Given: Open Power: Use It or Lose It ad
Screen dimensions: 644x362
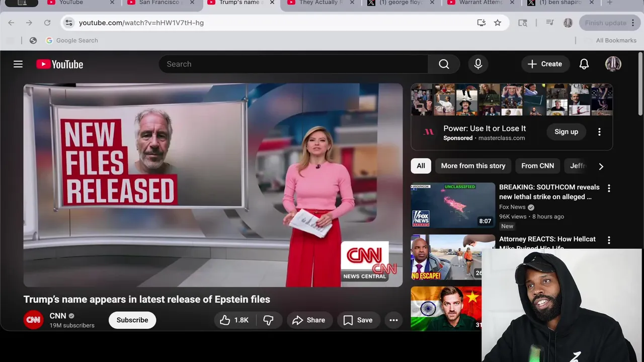Looking at the screenshot, I should click(x=485, y=128).
